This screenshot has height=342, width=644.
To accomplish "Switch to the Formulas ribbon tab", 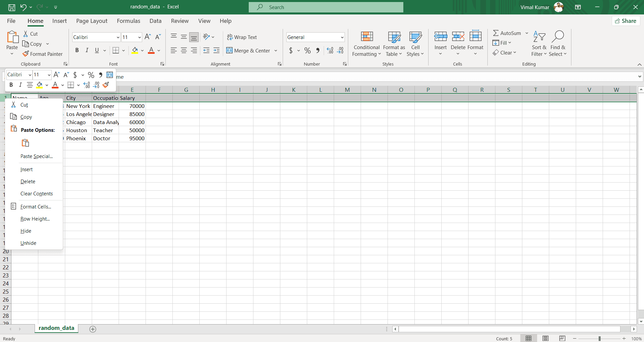I will coord(128,21).
